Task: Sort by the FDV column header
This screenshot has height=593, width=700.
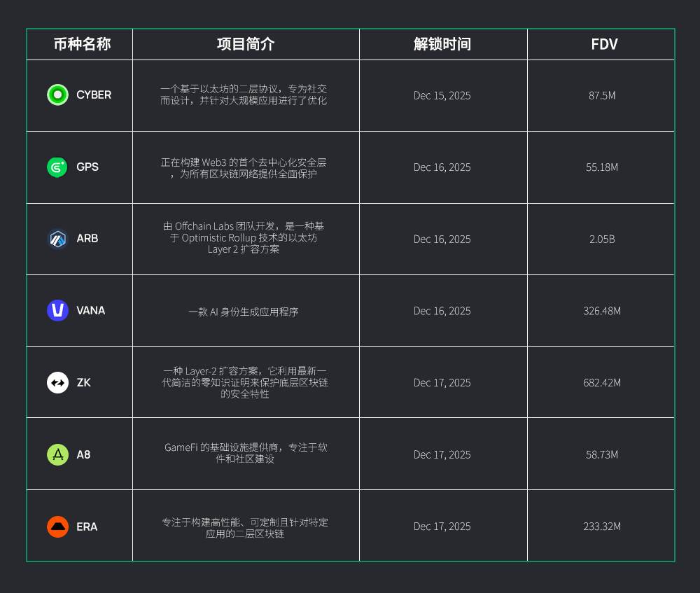Action: point(604,45)
